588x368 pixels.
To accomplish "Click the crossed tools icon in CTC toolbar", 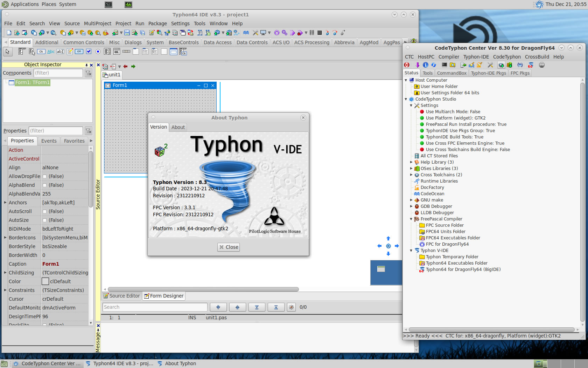I will [490, 65].
